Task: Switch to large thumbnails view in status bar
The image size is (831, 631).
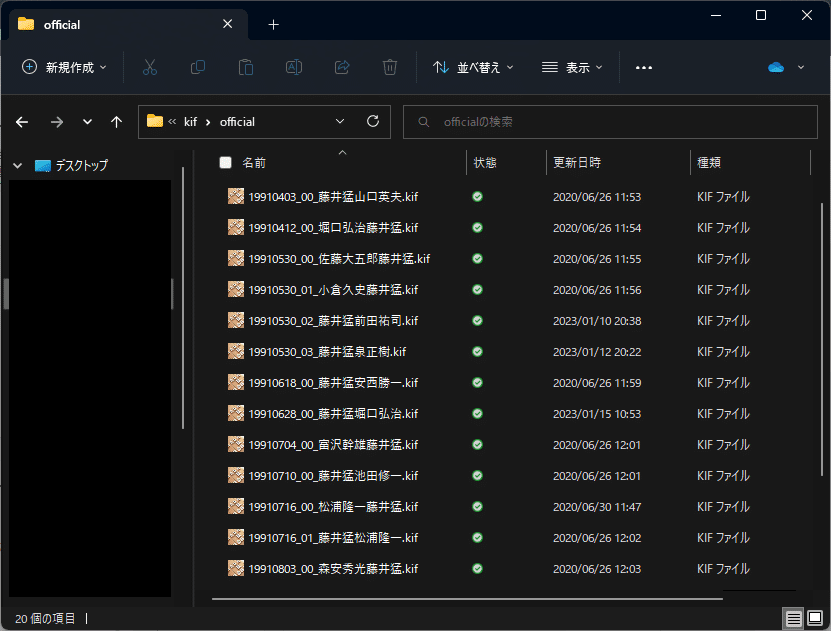Action: click(x=815, y=618)
